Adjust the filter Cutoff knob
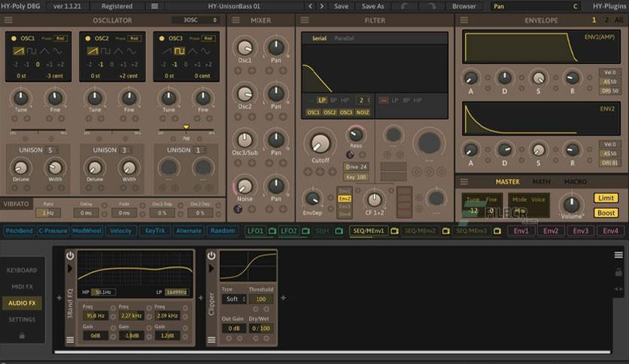The width and height of the screenshot is (629, 364). 320,143
